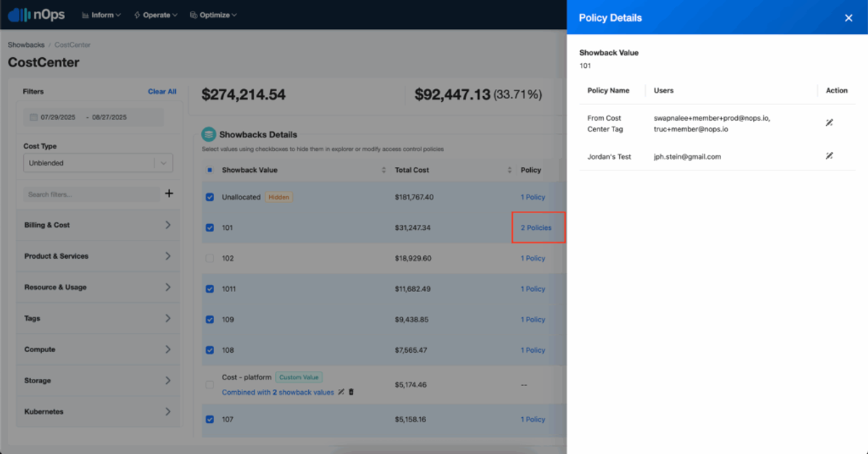The image size is (868, 454).
Task: Uncheck the 109 row checkbox
Action: (210, 320)
